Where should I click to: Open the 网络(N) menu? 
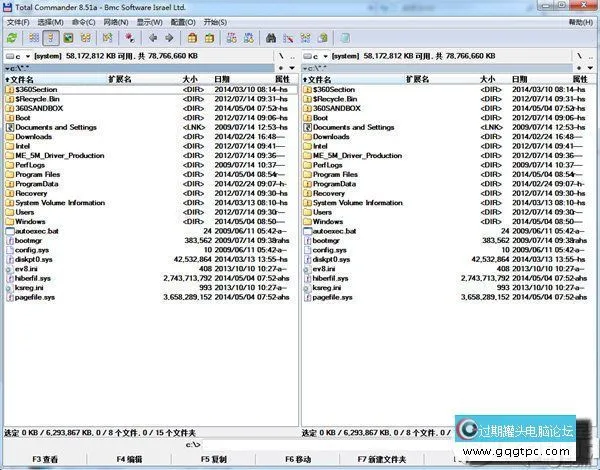pos(115,21)
